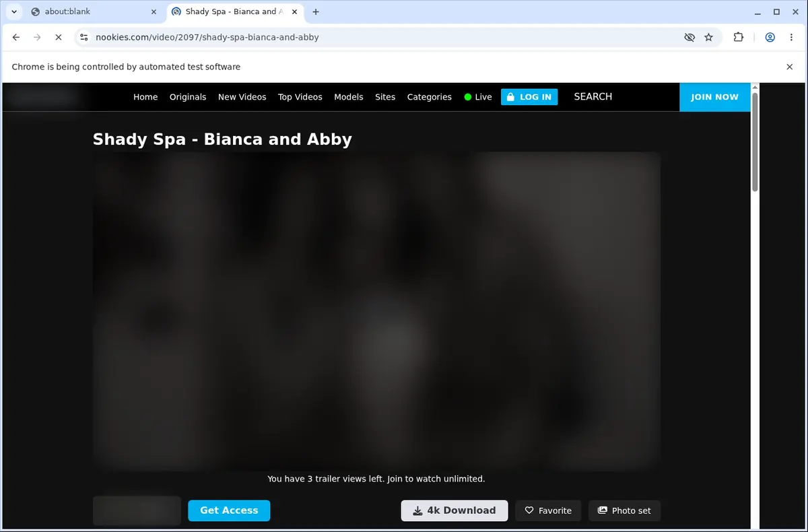The image size is (808, 532).
Task: Switch to the about:blank tab
Action: (94, 11)
